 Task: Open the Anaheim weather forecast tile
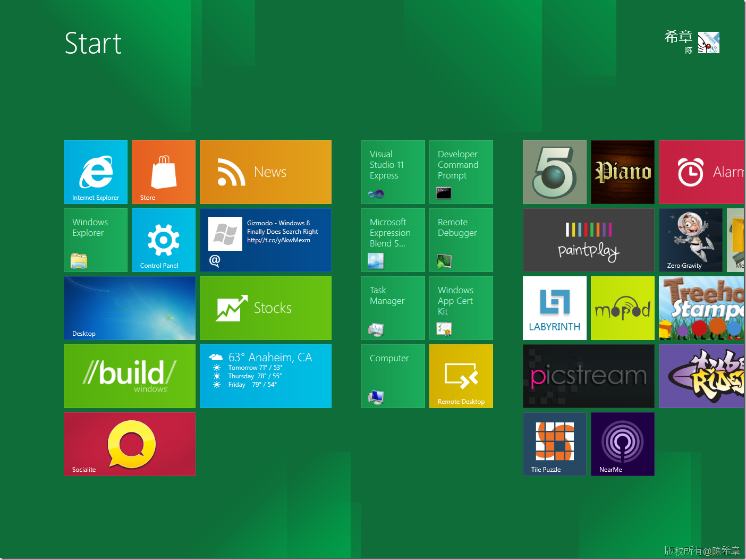click(266, 376)
